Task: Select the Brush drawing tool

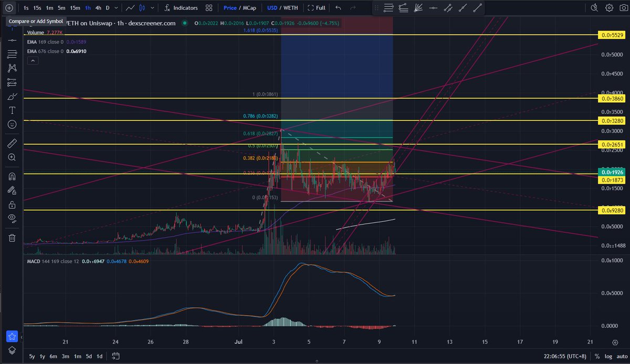Action: click(x=12, y=96)
